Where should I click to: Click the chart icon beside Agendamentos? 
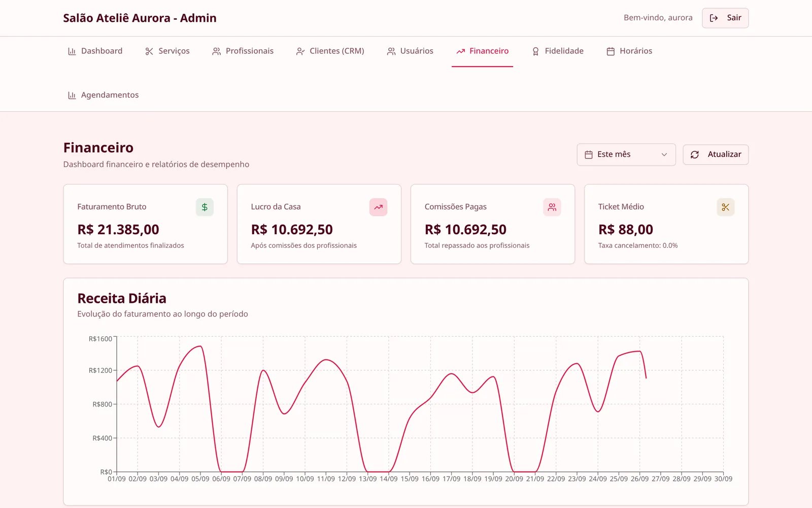[x=72, y=96]
